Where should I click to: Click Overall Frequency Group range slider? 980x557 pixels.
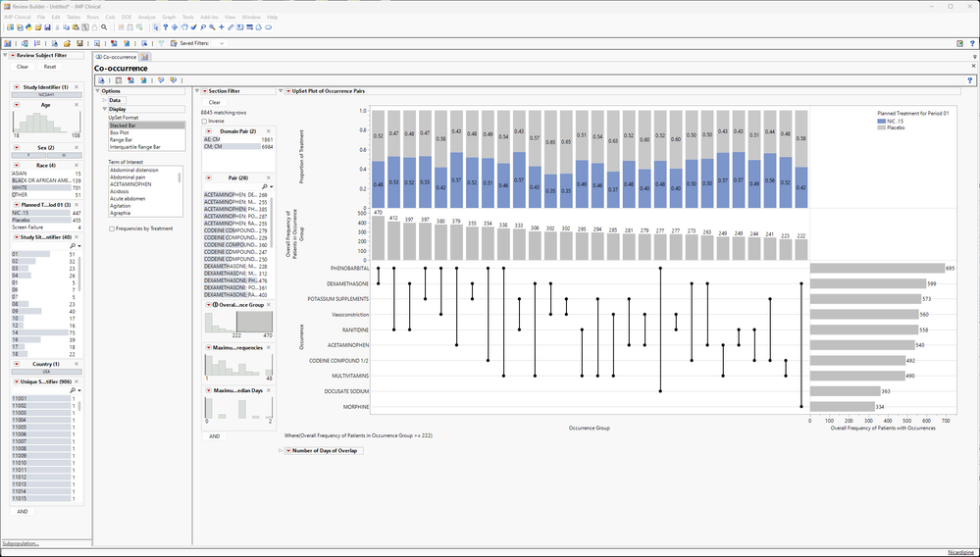tap(254, 322)
